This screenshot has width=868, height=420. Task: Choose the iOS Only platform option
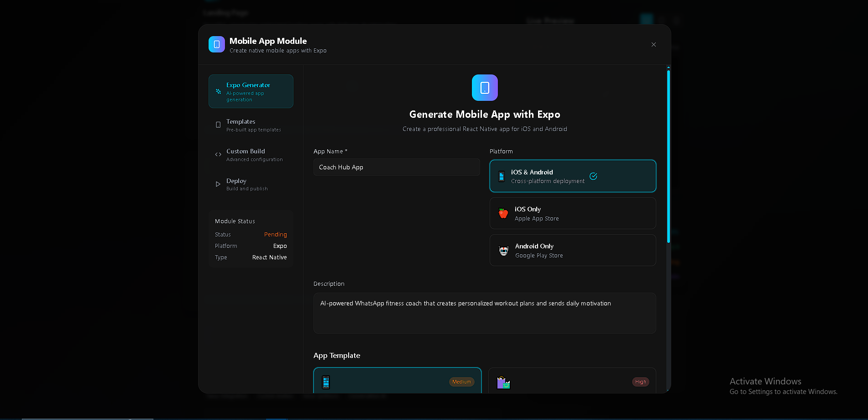[x=573, y=213]
